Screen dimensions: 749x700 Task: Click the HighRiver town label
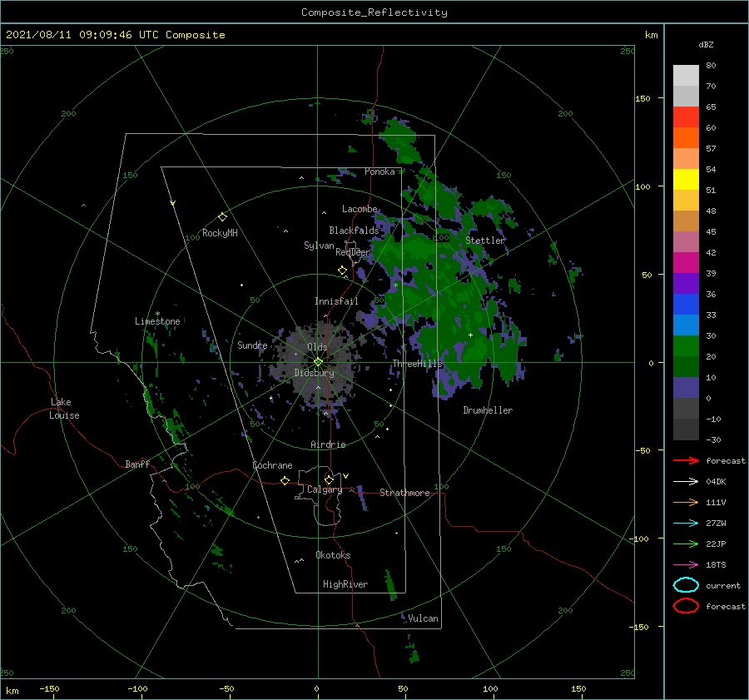click(345, 584)
